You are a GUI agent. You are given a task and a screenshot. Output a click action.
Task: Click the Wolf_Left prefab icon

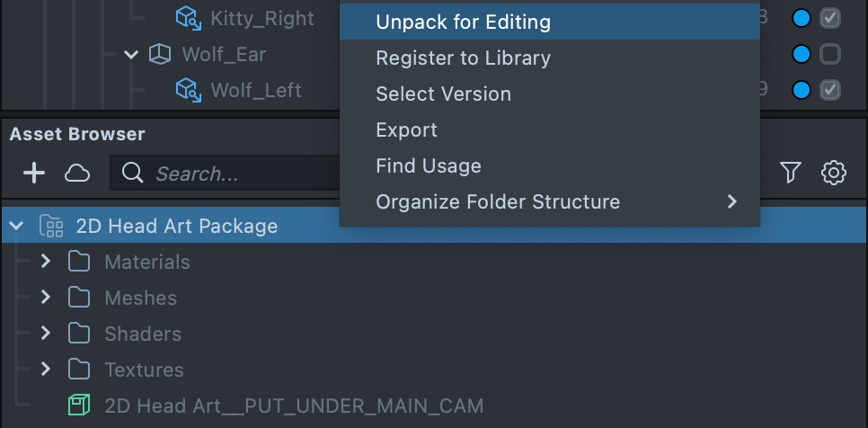coord(187,90)
